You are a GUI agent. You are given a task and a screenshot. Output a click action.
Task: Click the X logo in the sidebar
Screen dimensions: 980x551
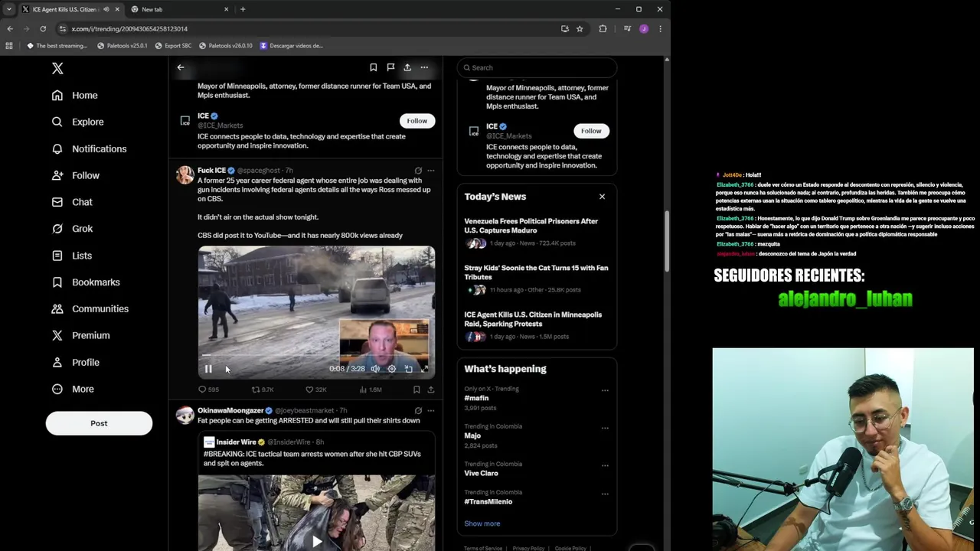[x=57, y=68]
